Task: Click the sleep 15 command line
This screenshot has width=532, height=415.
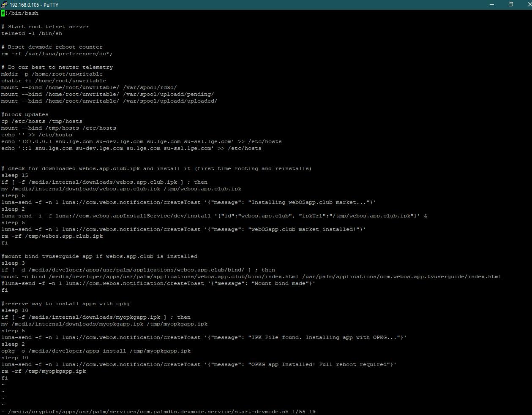Action: 15,175
